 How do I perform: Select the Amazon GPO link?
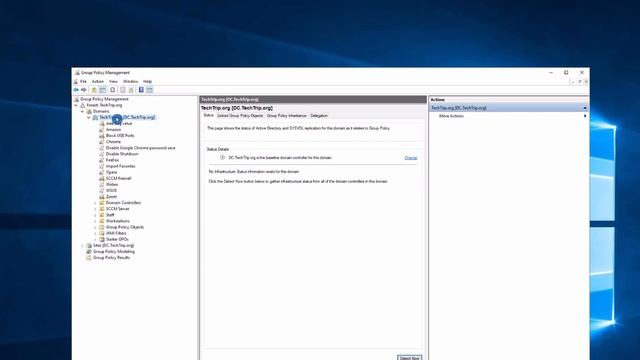(x=113, y=129)
